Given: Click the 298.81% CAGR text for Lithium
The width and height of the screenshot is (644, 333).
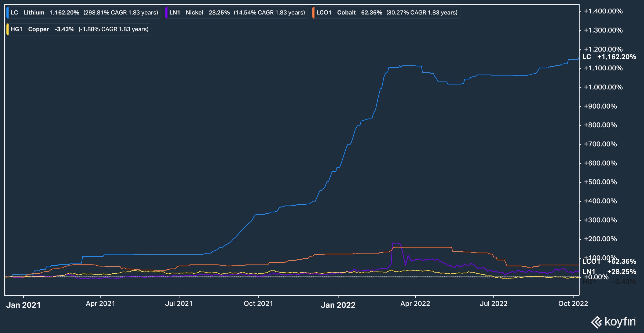Looking at the screenshot, I should [x=121, y=13].
